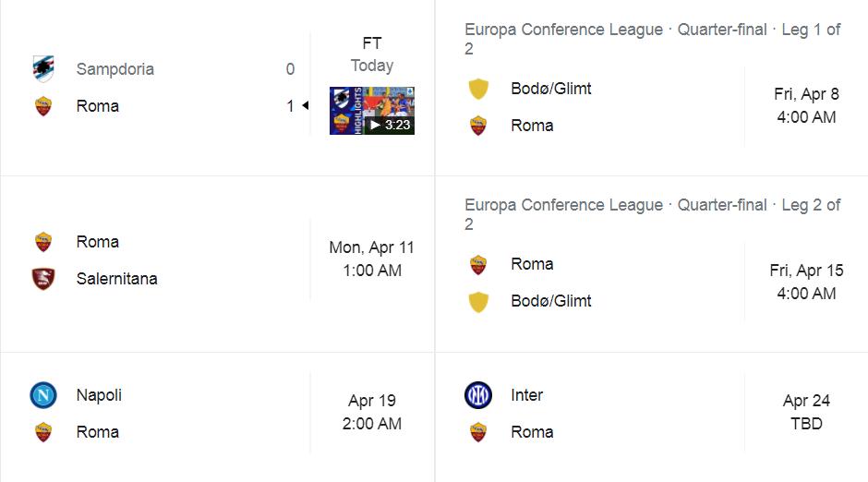868x482 pixels.
Task: Click Bodø/Glimt shield icon in Leg 1
Action: [478, 89]
